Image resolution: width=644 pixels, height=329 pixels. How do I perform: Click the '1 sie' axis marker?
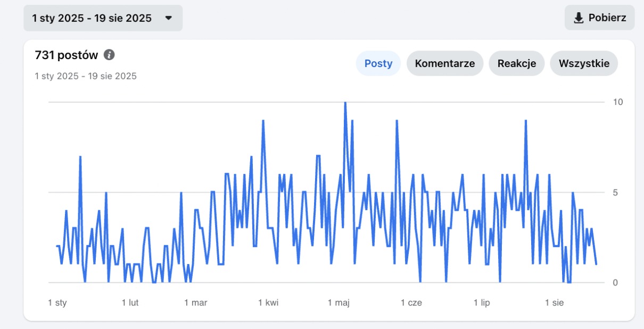[554, 302]
